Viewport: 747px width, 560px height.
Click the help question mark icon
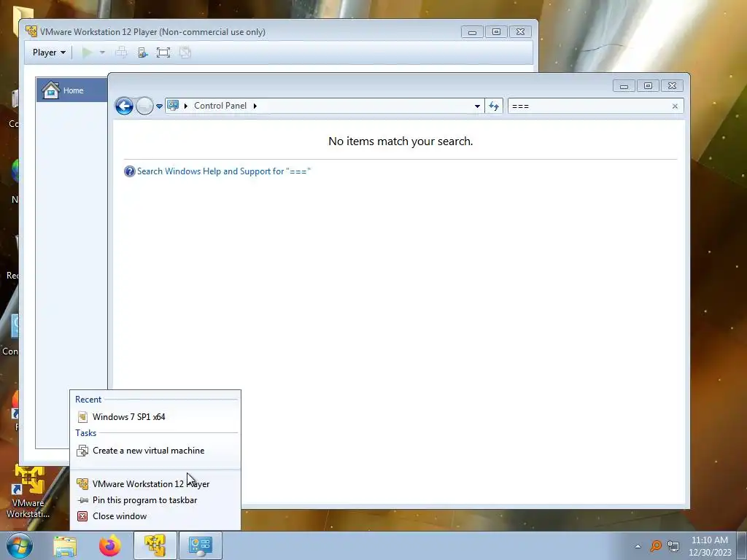(x=129, y=171)
